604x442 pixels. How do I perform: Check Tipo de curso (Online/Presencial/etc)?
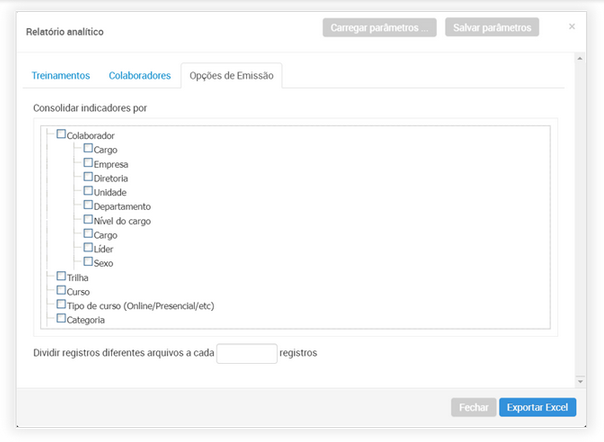[62, 304]
